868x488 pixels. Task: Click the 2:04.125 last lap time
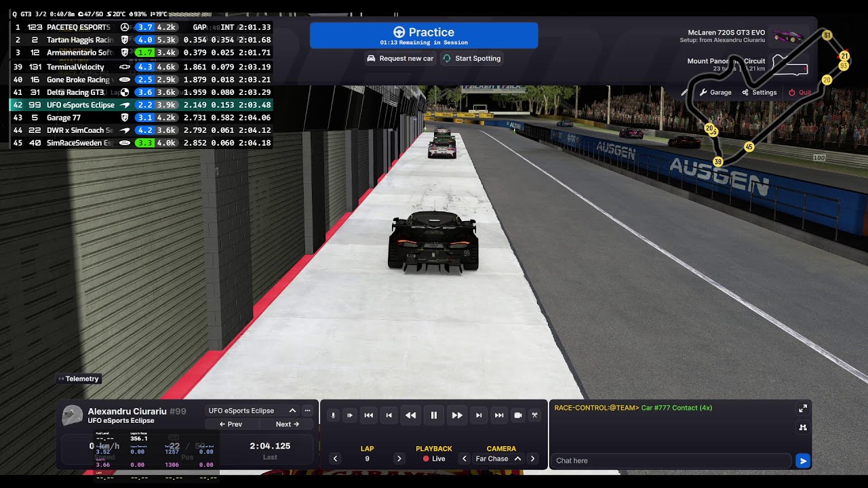(270, 446)
